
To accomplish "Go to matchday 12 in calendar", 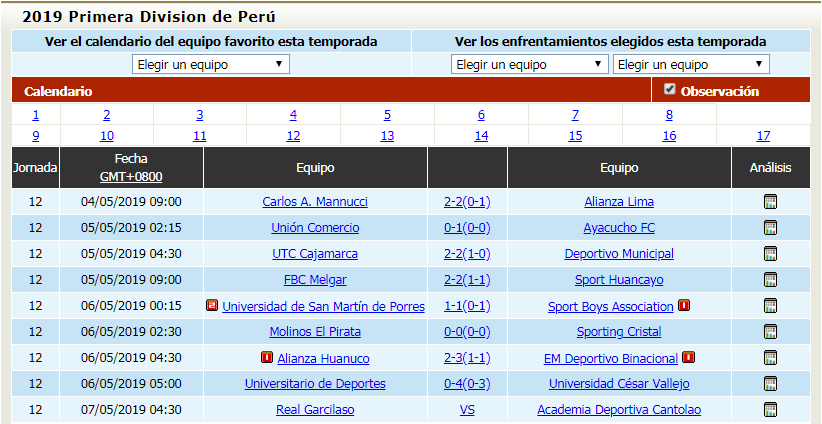I will tap(293, 136).
